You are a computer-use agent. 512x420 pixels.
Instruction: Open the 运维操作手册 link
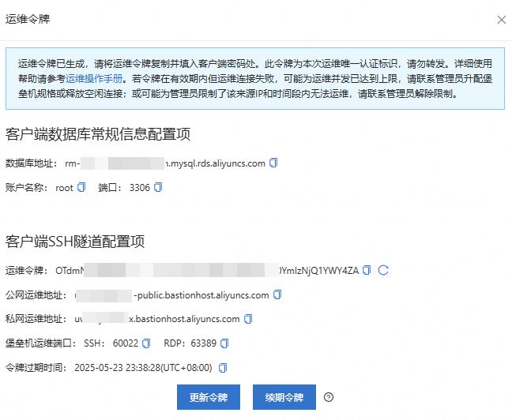94,79
